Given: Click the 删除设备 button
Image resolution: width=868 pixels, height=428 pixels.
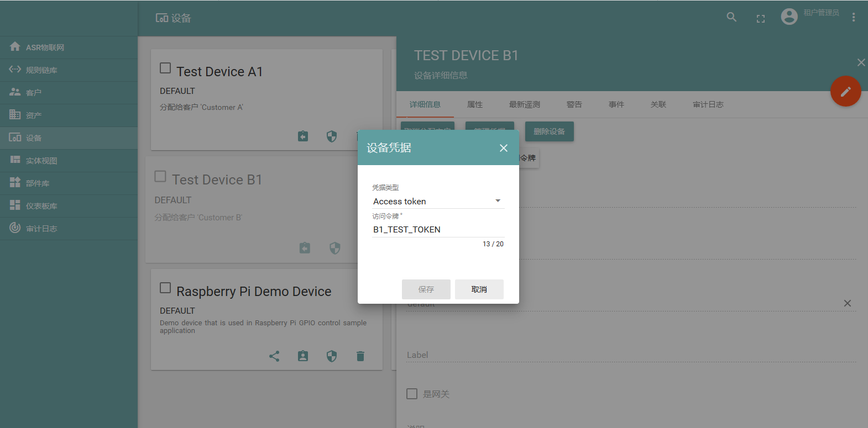Looking at the screenshot, I should 550,131.
